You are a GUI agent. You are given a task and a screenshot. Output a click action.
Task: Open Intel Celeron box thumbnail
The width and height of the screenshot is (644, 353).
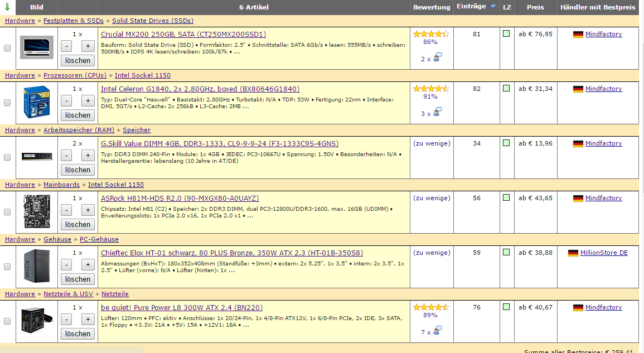tap(37, 102)
